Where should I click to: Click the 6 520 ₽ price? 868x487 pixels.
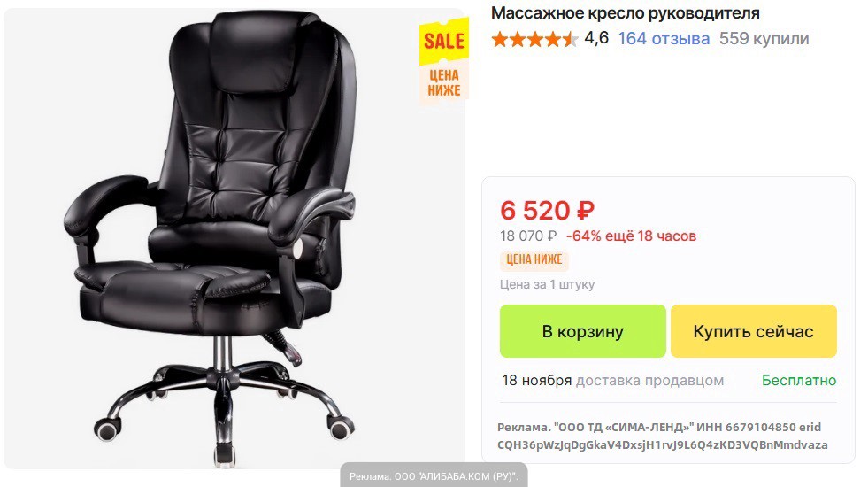point(547,211)
